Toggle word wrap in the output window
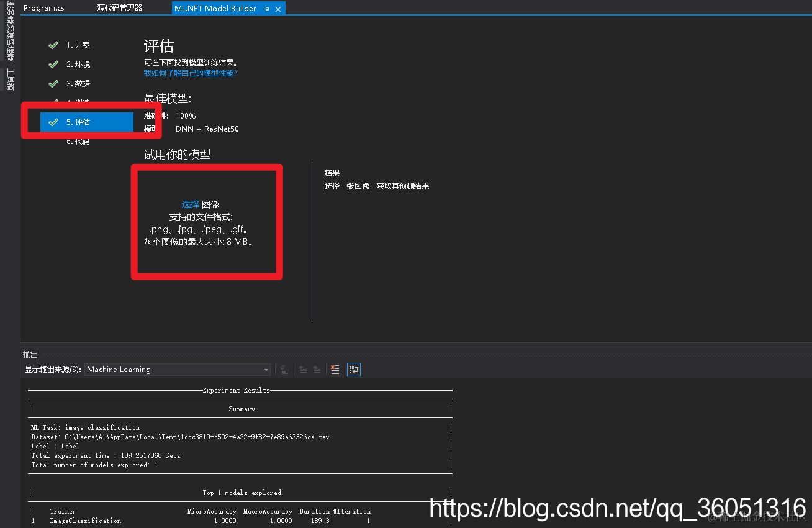This screenshot has height=528, width=812. tap(353, 369)
